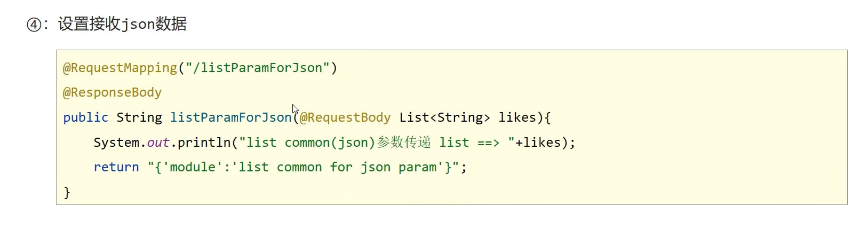Click the likes variable after plus sign
868x229 pixels.
[541, 143]
